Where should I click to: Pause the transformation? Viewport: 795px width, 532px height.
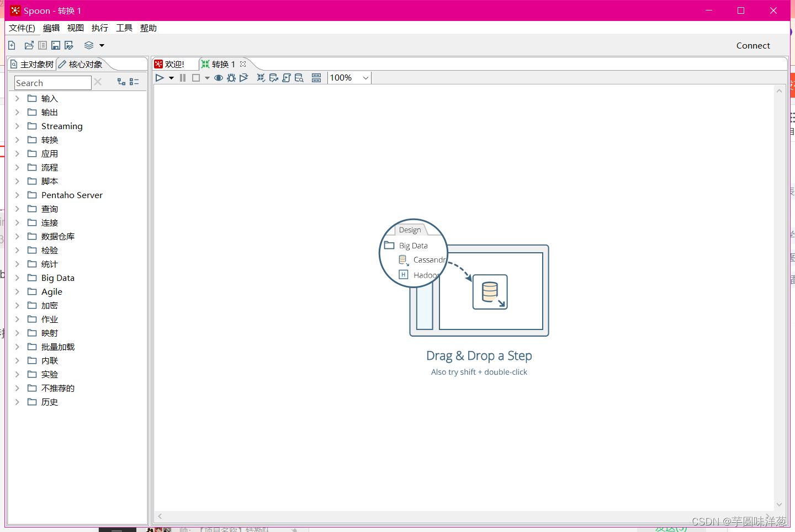click(x=183, y=78)
